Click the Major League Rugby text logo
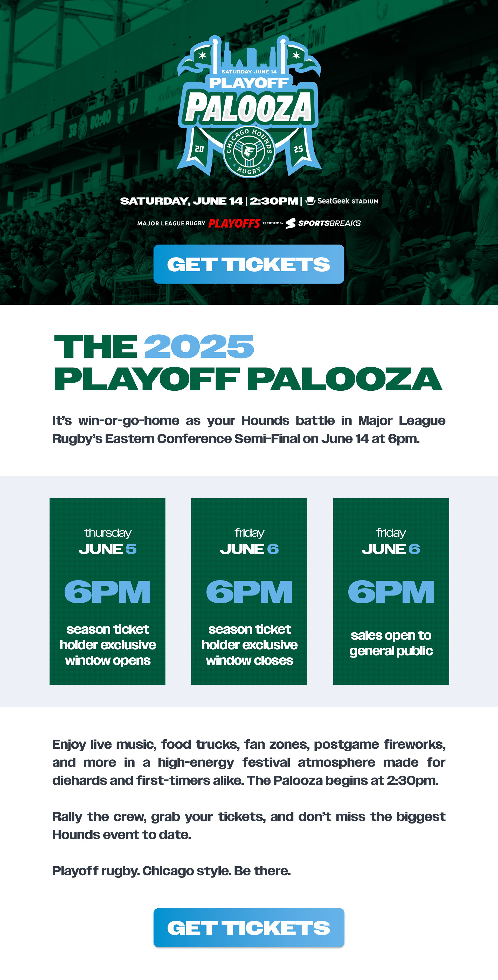The height and width of the screenshot is (980, 498). pyautogui.click(x=171, y=223)
